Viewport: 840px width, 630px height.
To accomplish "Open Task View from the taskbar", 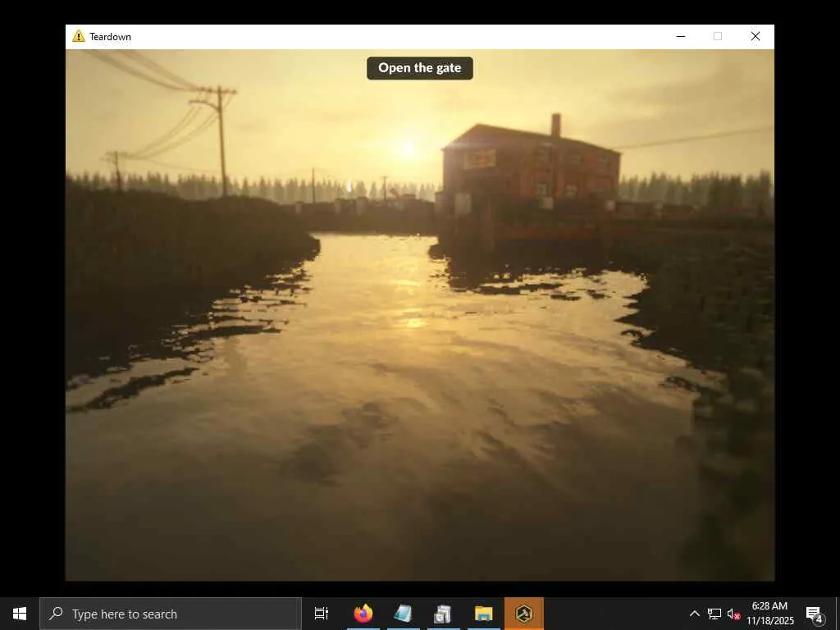I will coord(322,614).
